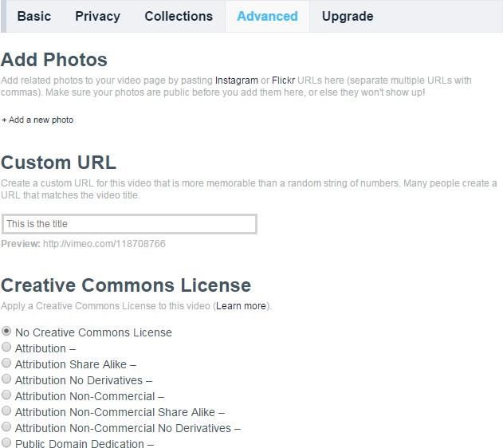Select Attribution Non-Commercial radio button
This screenshot has height=448, width=503.
[x=6, y=395]
